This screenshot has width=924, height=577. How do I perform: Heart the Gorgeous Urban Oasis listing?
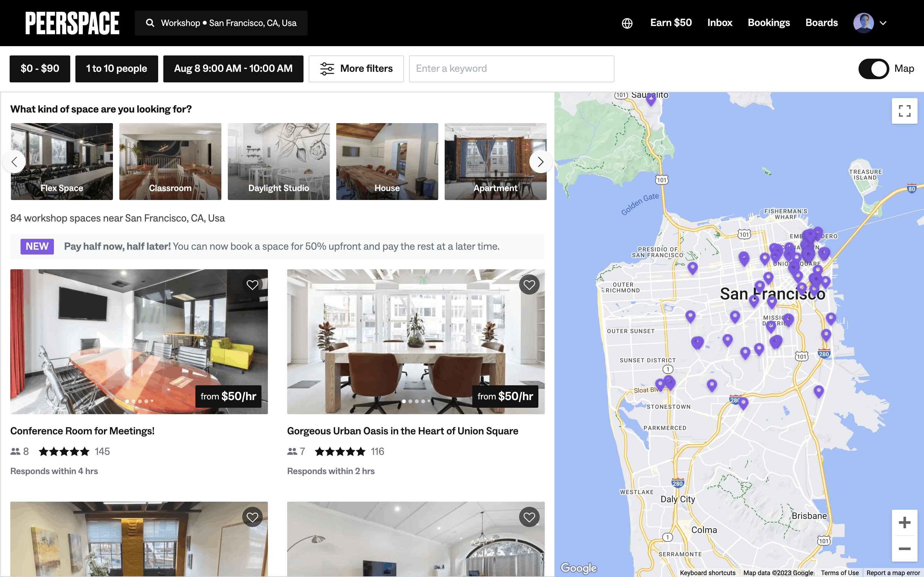click(x=529, y=285)
